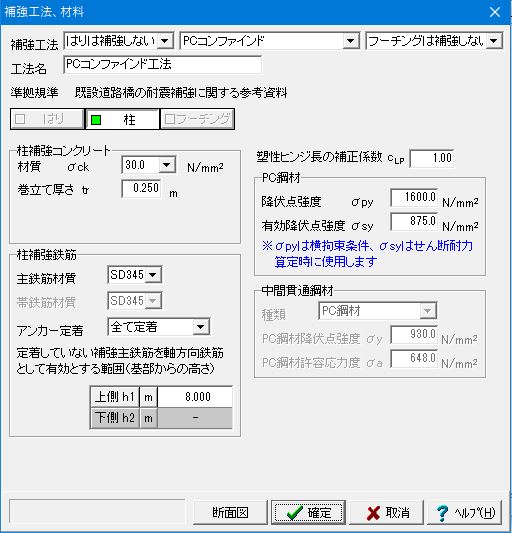Click the red X 取消 cancel button
Screen dimensions: 512x533
387,513
